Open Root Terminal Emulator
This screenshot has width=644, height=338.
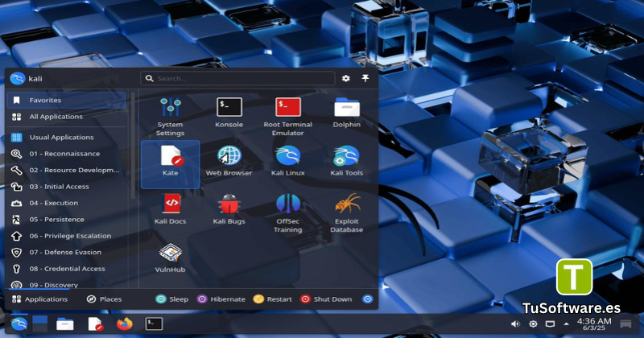[288, 117]
